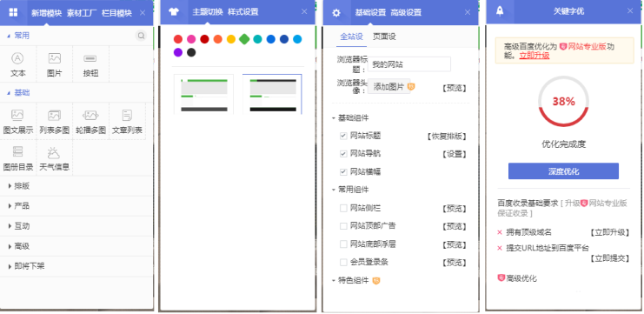644x314 pixels.
Task: Click the grid modules icon in first panel header
Action: (13, 12)
